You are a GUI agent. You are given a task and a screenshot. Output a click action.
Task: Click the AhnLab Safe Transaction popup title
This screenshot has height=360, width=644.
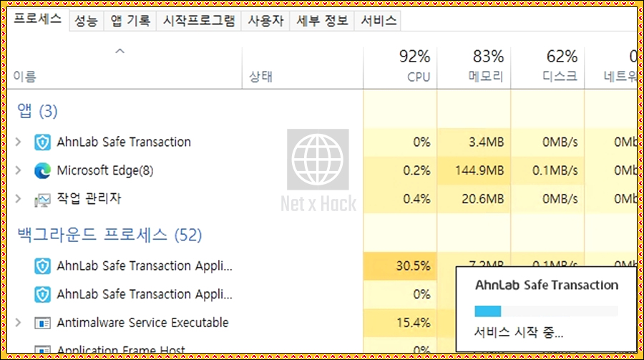[547, 285]
